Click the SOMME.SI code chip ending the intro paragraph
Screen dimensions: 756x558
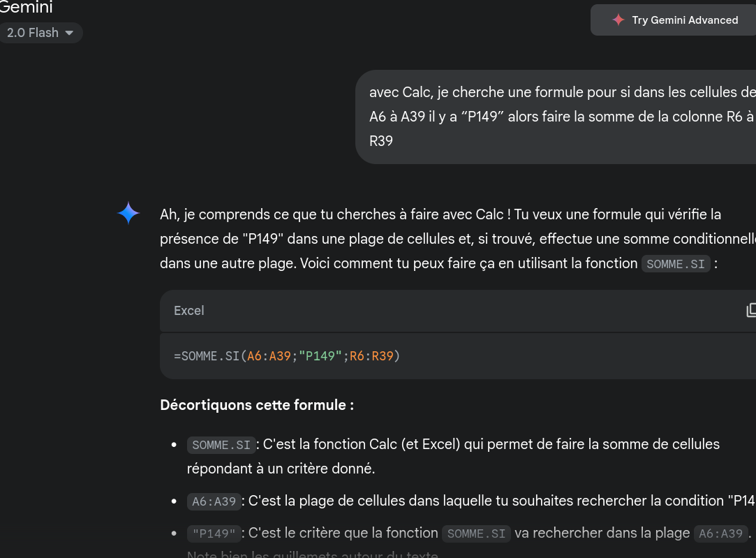point(676,264)
